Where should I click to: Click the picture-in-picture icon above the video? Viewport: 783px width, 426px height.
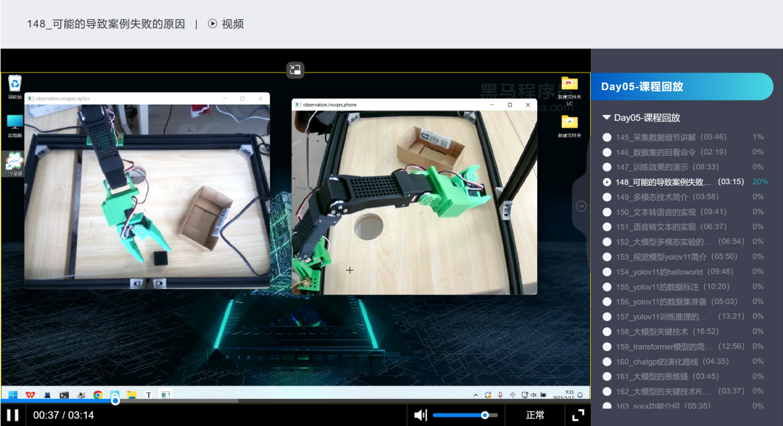(295, 70)
